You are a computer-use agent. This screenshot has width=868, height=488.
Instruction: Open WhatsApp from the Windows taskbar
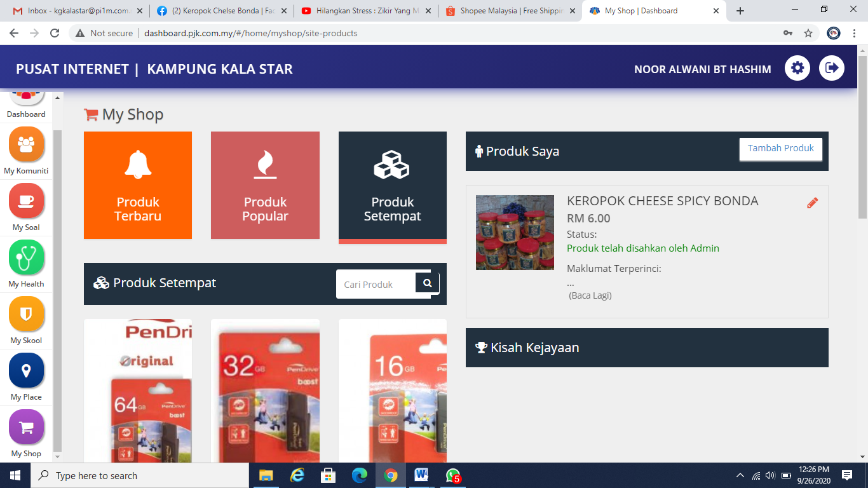tap(452, 475)
